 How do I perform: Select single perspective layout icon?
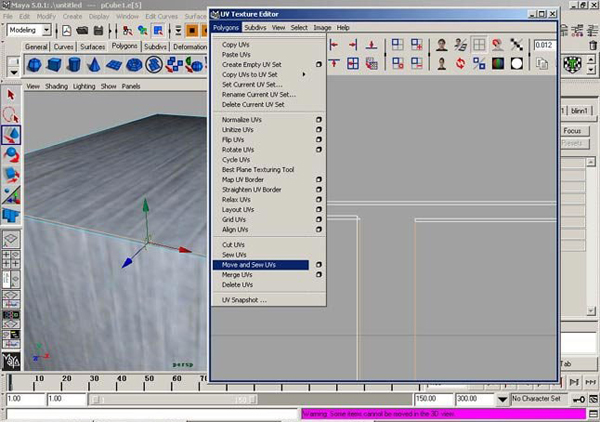[11, 239]
